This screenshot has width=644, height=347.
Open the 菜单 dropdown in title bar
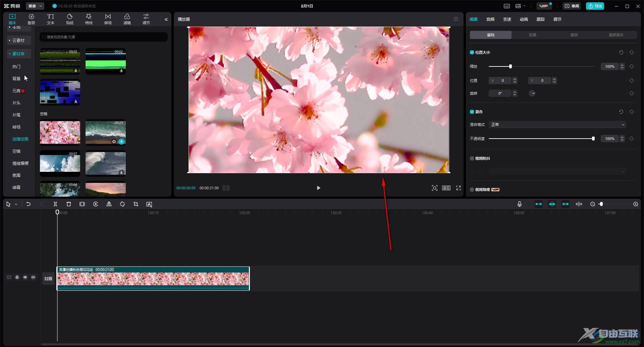(35, 6)
